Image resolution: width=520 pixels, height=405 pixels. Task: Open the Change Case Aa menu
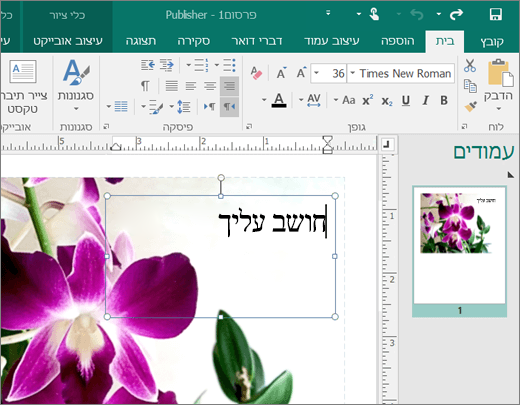[345, 100]
